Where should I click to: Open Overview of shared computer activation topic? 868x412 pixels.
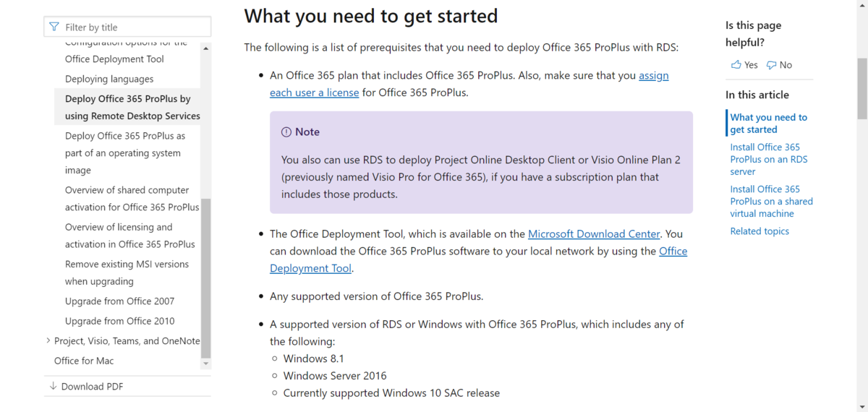click(132, 199)
